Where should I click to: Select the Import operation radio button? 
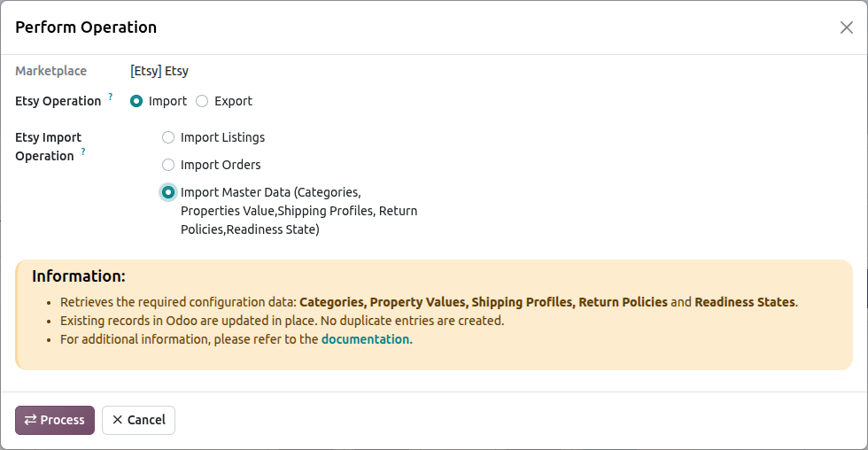(x=136, y=101)
